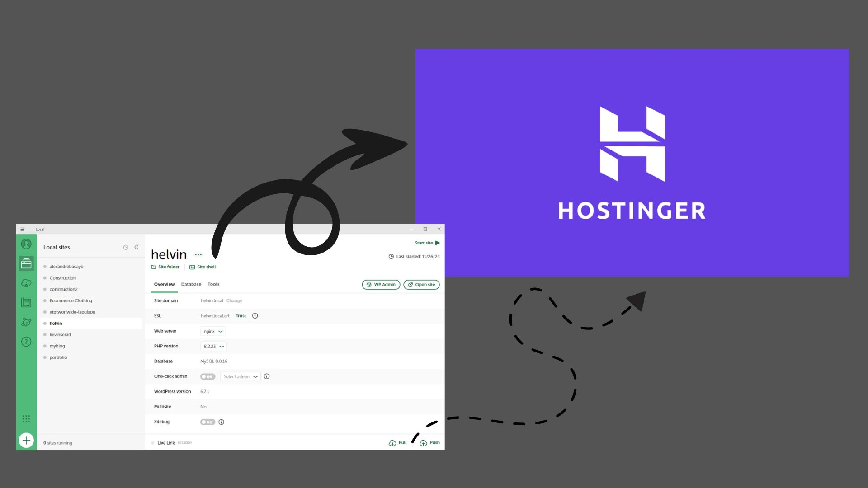This screenshot has width=868, height=488.
Task: Expand PHP version dropdown
Action: click(213, 346)
